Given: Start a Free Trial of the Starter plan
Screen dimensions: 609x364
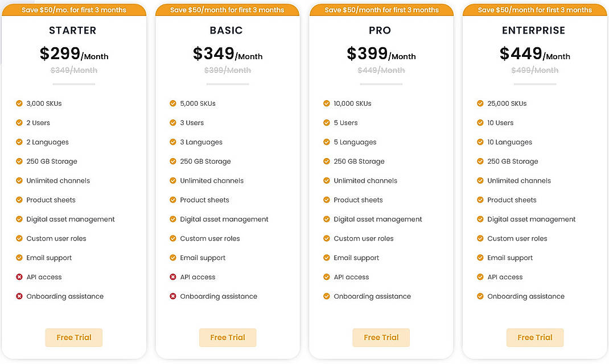Looking at the screenshot, I should 73,337.
